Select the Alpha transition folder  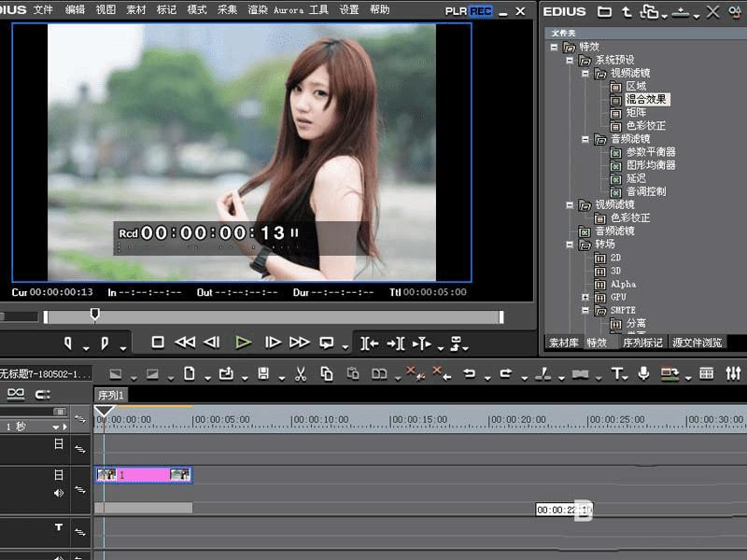pyautogui.click(x=623, y=285)
